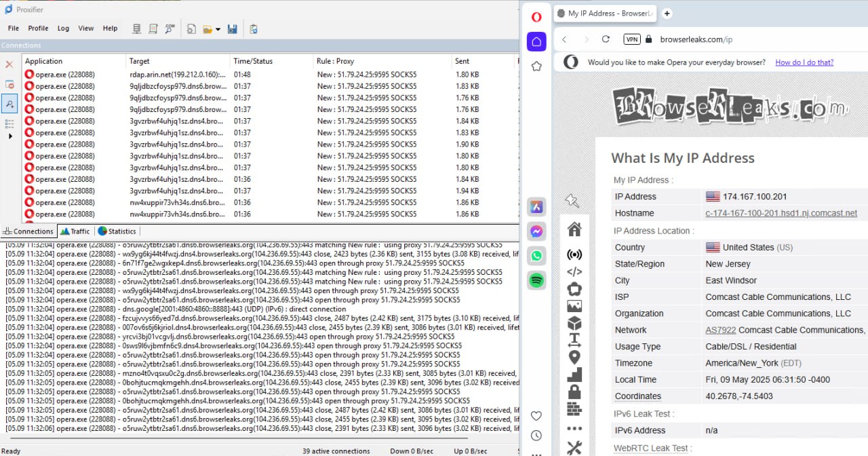Screen dimensions: 868x456
Task: Open Proxification Rules toolbar icon
Action: pyautogui.click(x=153, y=28)
